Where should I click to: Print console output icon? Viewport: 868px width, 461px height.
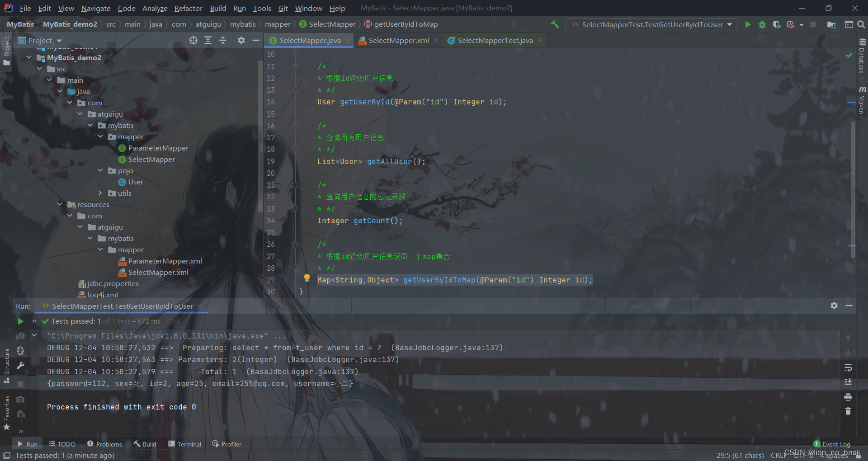pos(848,397)
